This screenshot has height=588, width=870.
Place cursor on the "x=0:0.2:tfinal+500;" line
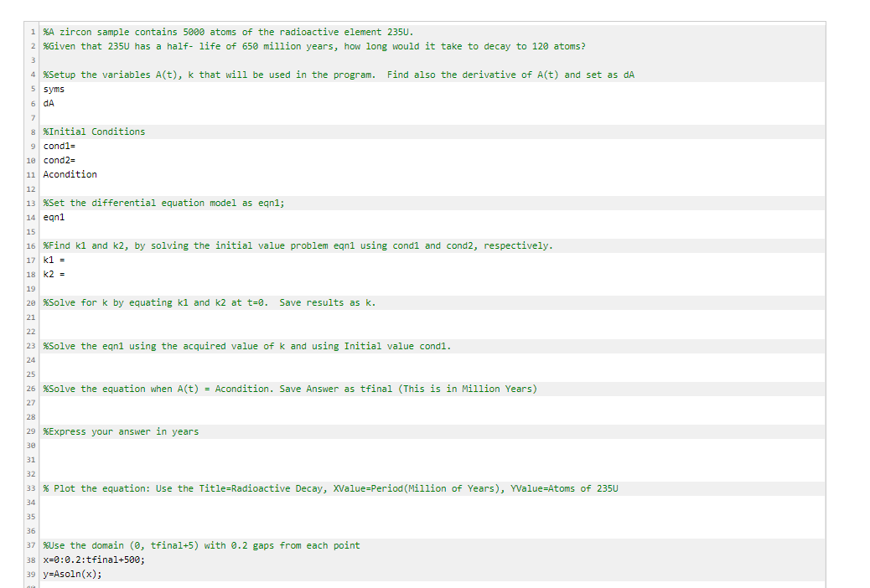pos(94,560)
